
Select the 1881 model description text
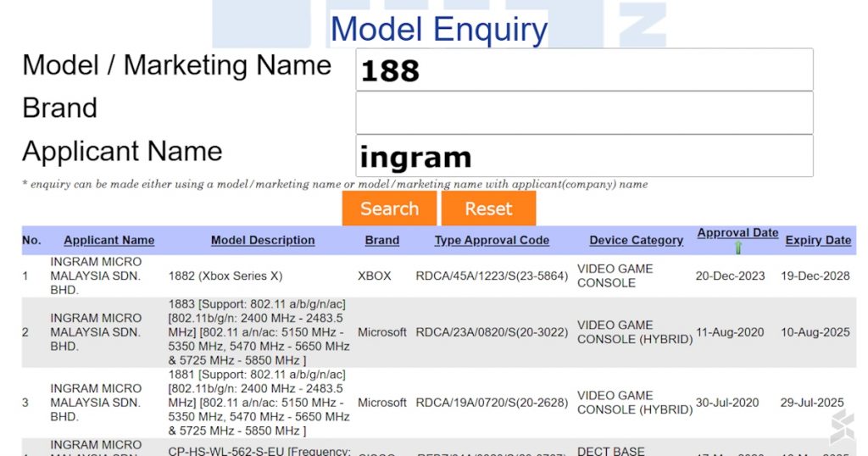coord(259,403)
